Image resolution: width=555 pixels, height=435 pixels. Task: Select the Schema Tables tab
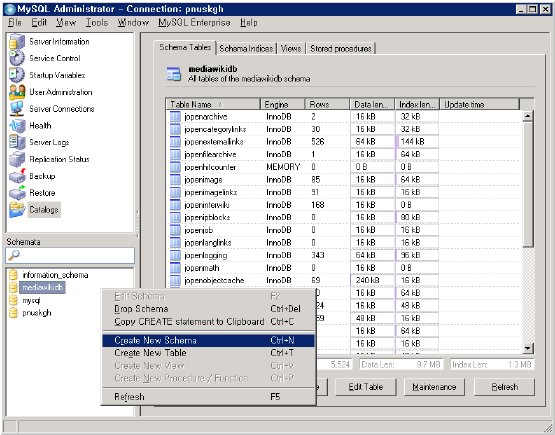(185, 47)
